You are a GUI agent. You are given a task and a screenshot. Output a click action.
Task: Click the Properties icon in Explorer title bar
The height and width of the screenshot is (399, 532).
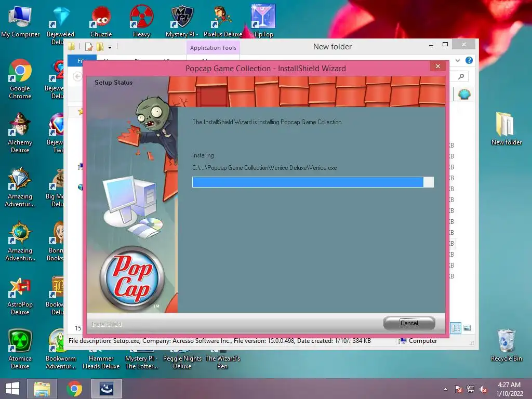tap(88, 47)
